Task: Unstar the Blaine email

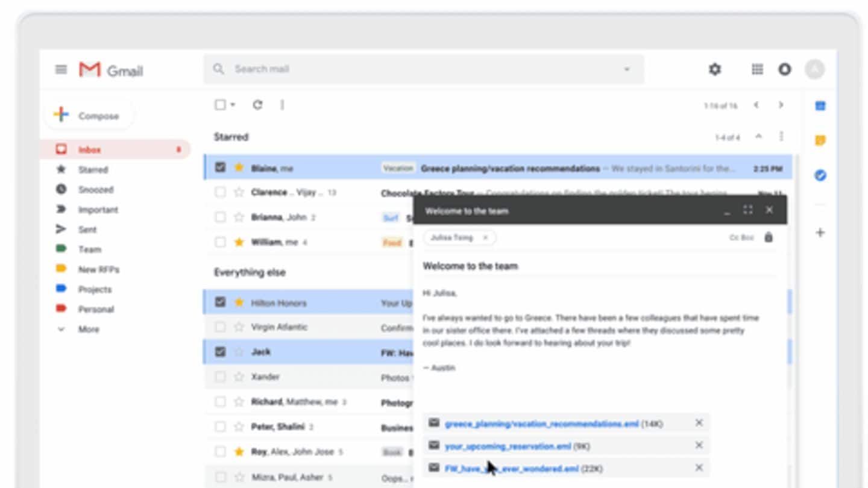Action: pyautogui.click(x=239, y=167)
